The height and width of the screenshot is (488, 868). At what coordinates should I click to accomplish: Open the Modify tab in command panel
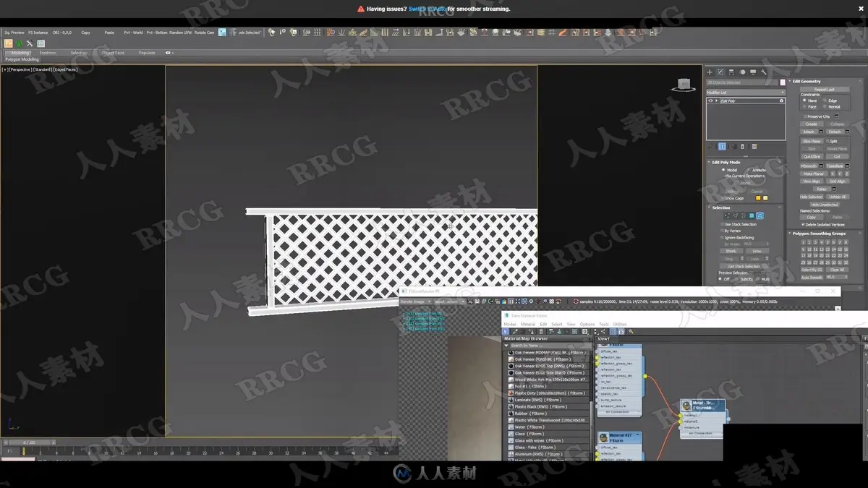tap(720, 72)
